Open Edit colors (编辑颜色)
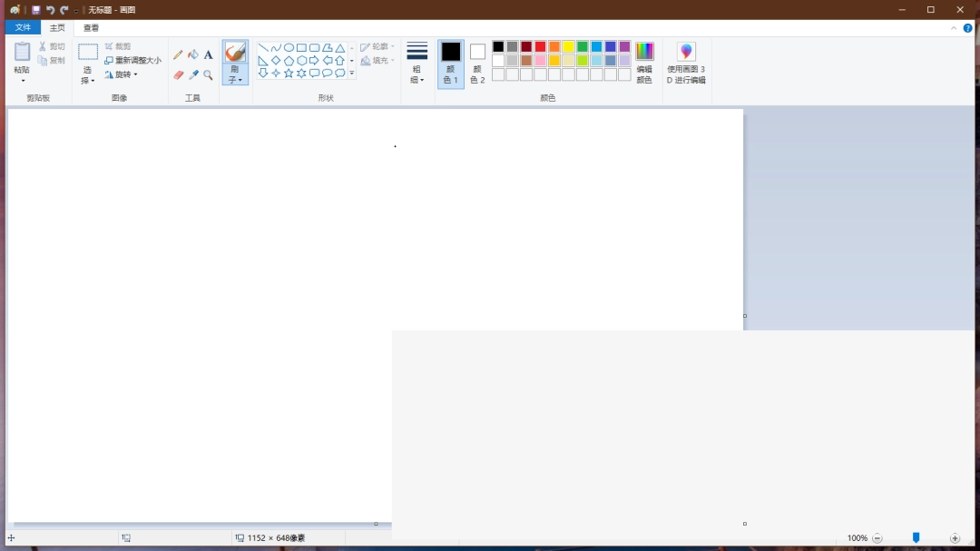The height and width of the screenshot is (551, 980). (x=644, y=63)
